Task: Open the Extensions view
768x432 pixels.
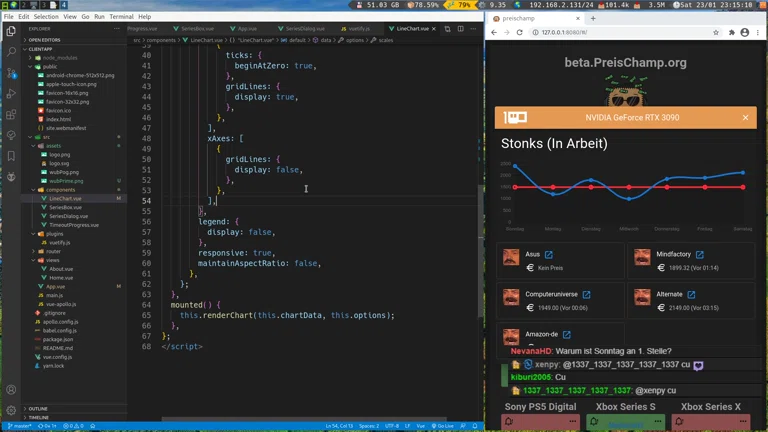Action: [x=12, y=113]
